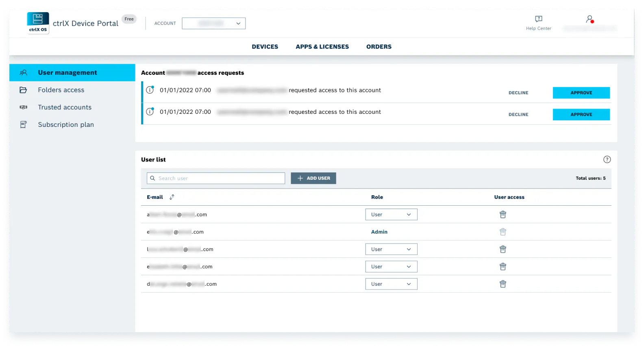Open User list help question mark

[607, 159]
